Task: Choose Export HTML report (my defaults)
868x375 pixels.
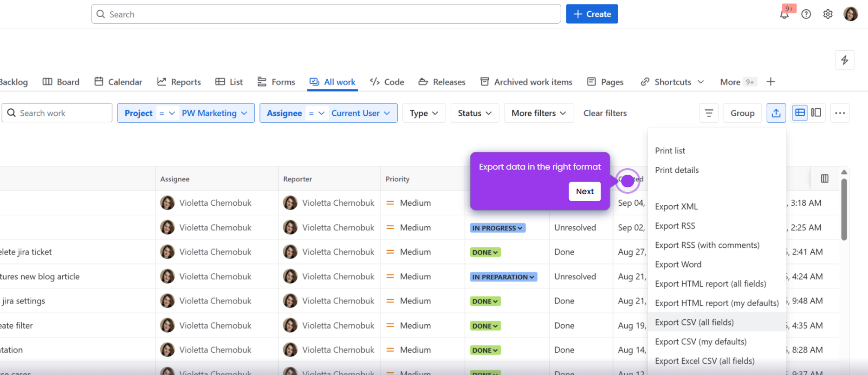Action: click(717, 303)
